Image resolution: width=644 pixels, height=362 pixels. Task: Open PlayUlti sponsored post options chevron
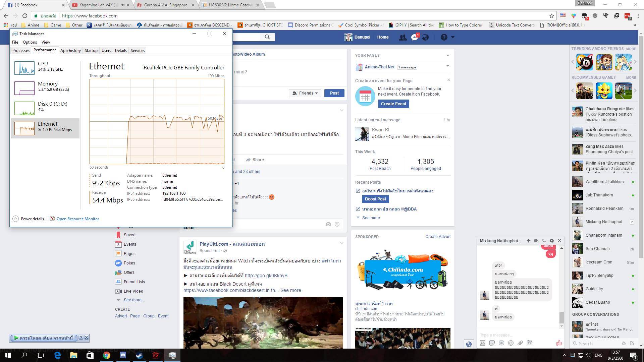341,243
